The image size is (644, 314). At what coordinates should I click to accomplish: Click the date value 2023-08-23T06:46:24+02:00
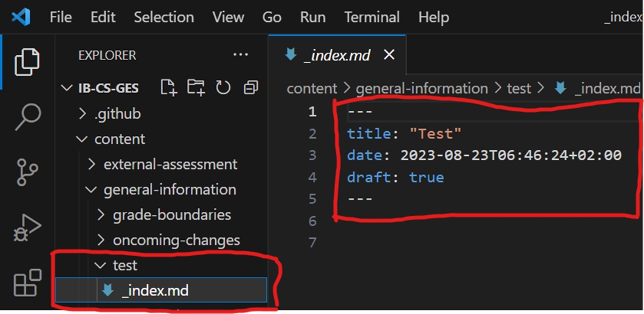(511, 156)
